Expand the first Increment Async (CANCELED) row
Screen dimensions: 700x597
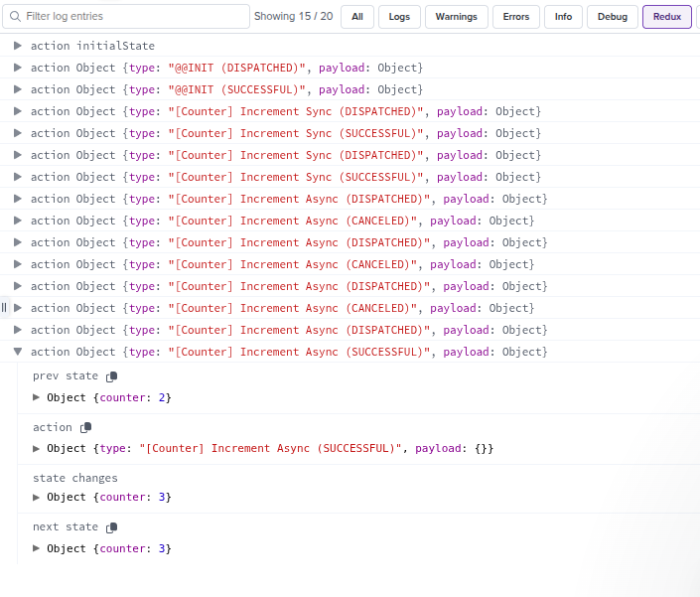tap(18, 221)
